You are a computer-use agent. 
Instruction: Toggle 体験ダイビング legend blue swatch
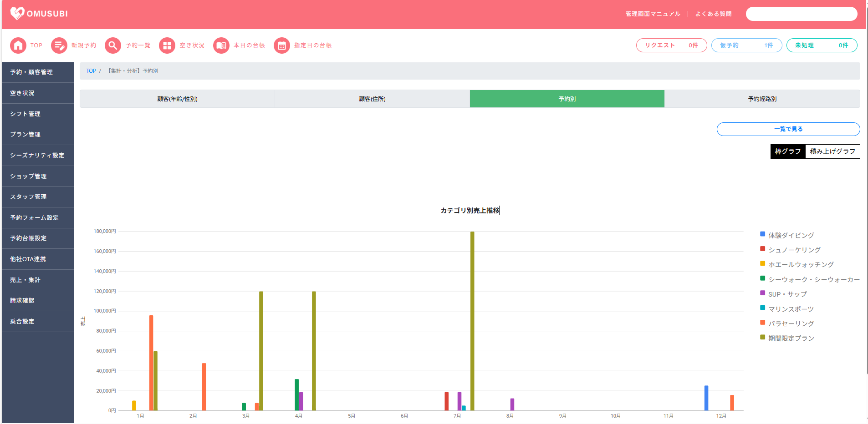pos(762,234)
